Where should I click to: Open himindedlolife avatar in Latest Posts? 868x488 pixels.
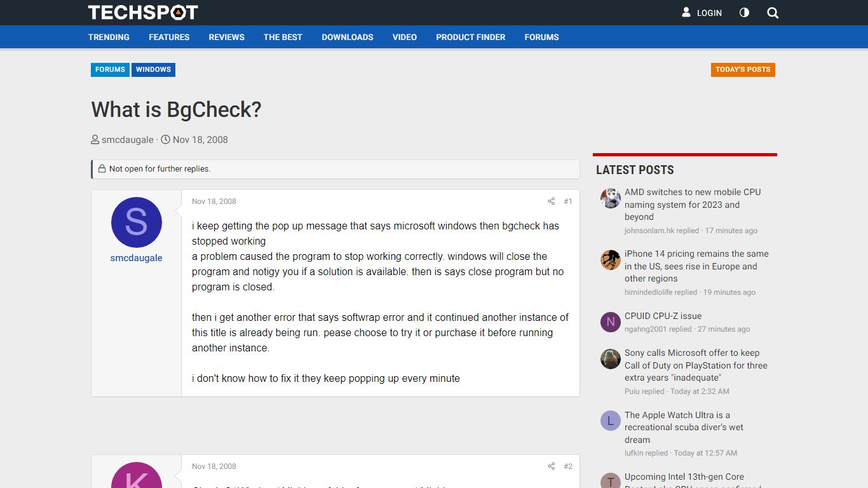(611, 260)
